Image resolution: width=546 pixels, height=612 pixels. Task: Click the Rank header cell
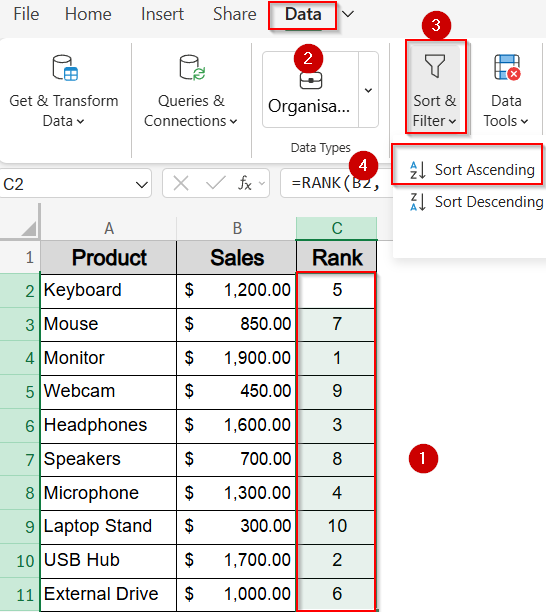[337, 258]
